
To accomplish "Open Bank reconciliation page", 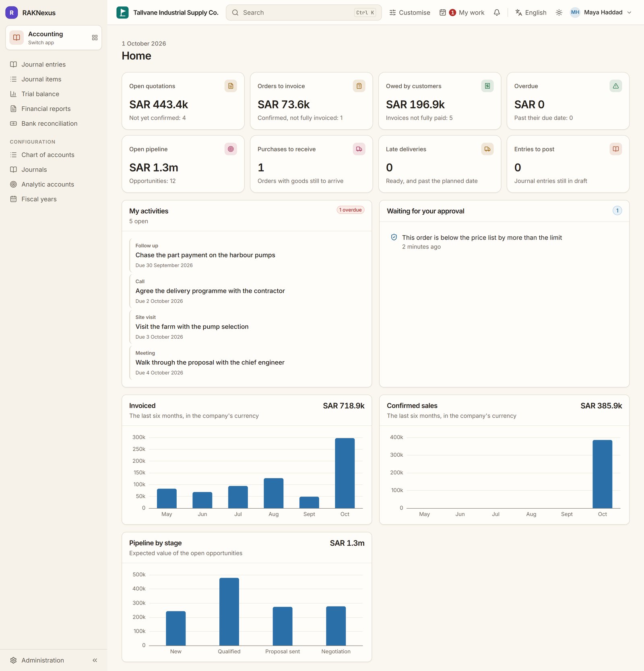I will (x=54, y=124).
